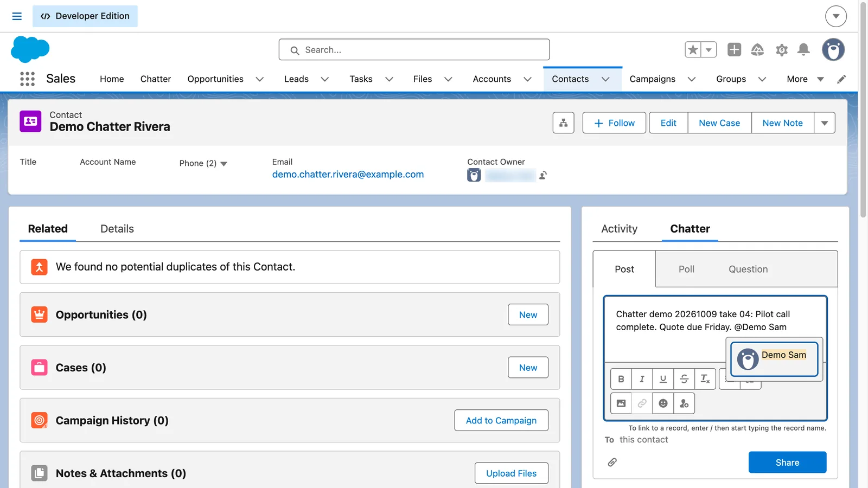Click the change owner icon
Screen dimensions: 868x488
coord(543,175)
